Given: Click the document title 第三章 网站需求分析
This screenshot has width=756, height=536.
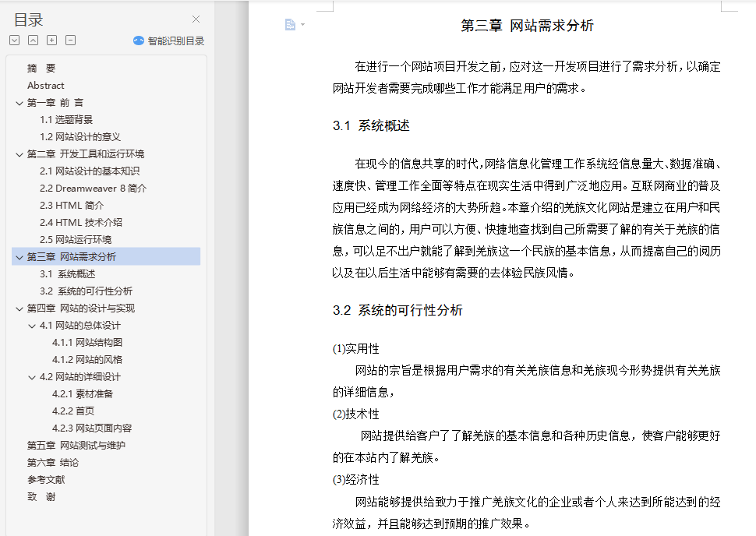Looking at the screenshot, I should 527,26.
